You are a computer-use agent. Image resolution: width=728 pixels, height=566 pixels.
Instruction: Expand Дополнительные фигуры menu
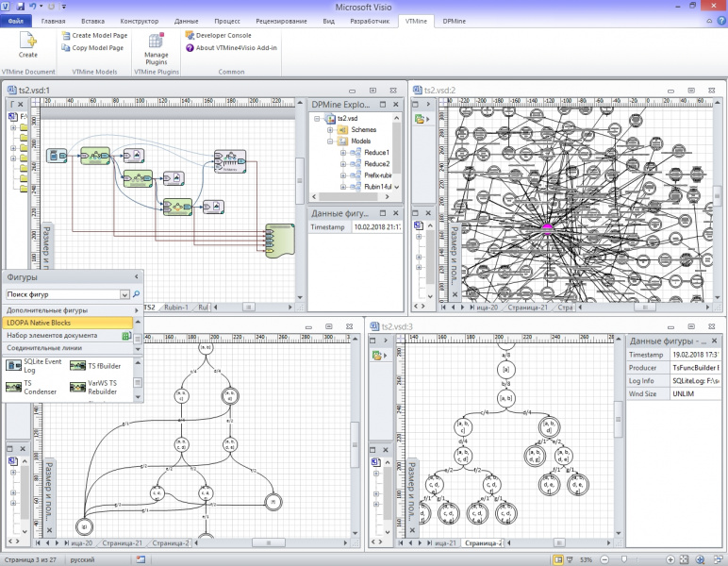pos(72,310)
